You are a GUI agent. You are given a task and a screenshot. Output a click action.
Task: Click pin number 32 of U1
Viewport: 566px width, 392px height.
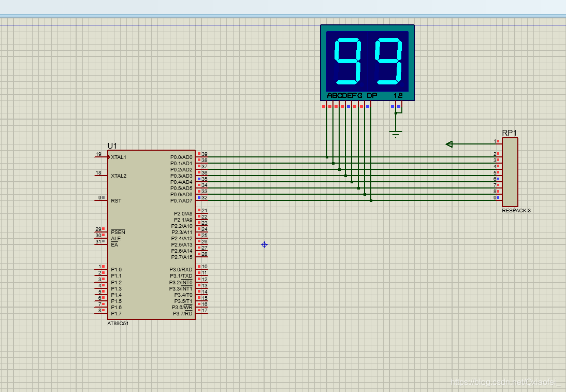pos(205,198)
